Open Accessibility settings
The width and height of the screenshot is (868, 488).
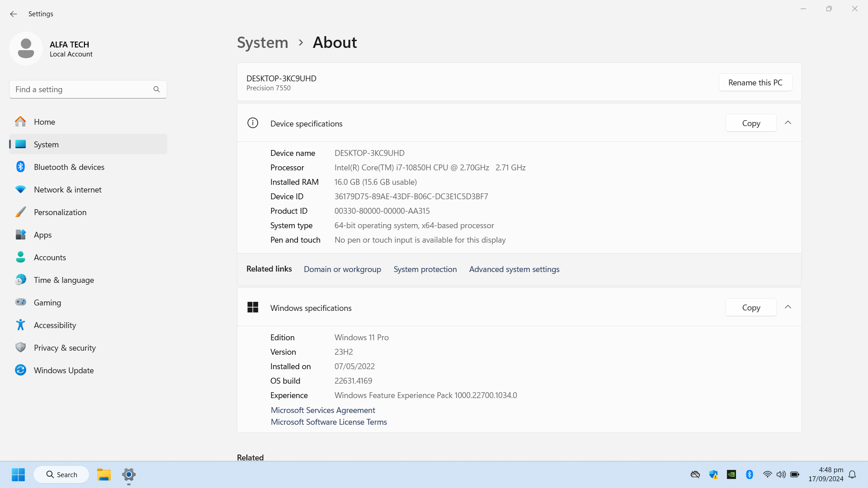pyautogui.click(x=88, y=325)
